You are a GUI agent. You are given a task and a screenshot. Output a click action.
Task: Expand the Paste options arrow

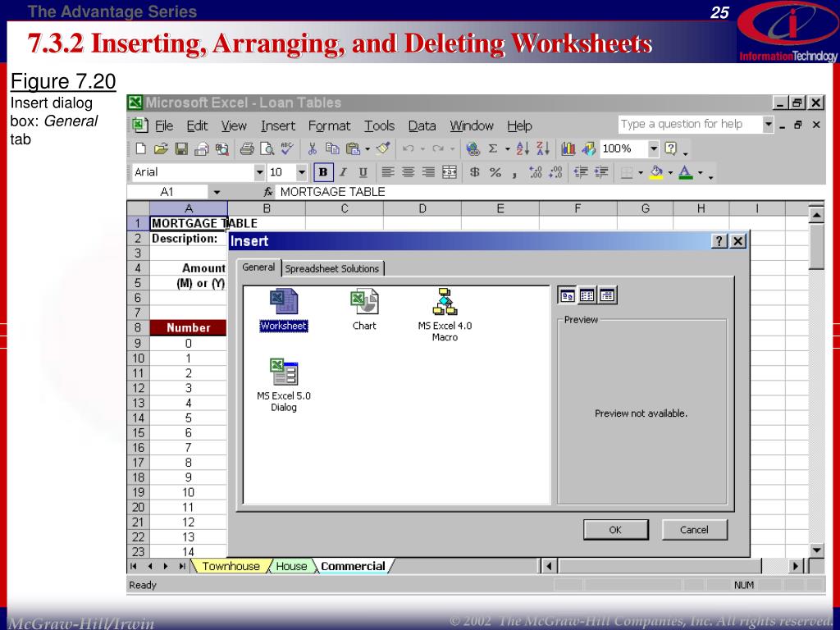pos(367,149)
